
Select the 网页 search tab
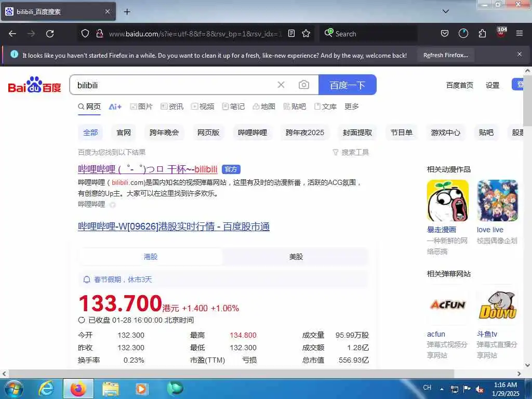pyautogui.click(x=89, y=107)
